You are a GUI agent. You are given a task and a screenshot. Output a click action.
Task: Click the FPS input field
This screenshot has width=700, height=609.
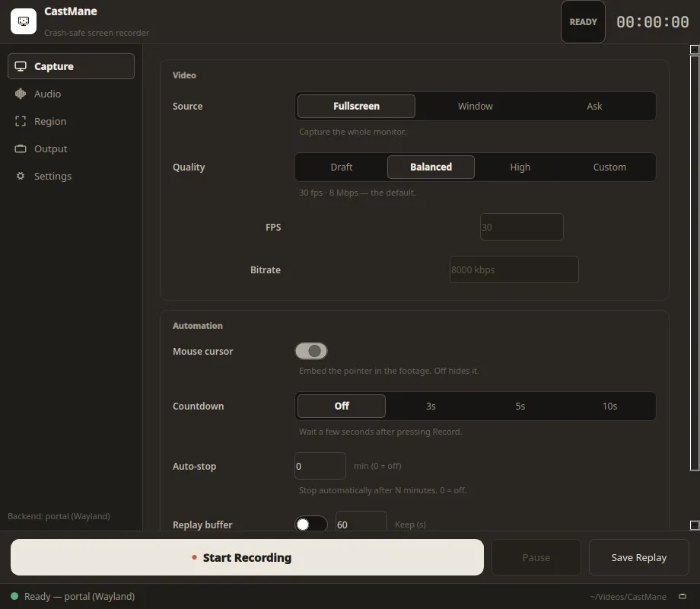tap(522, 227)
